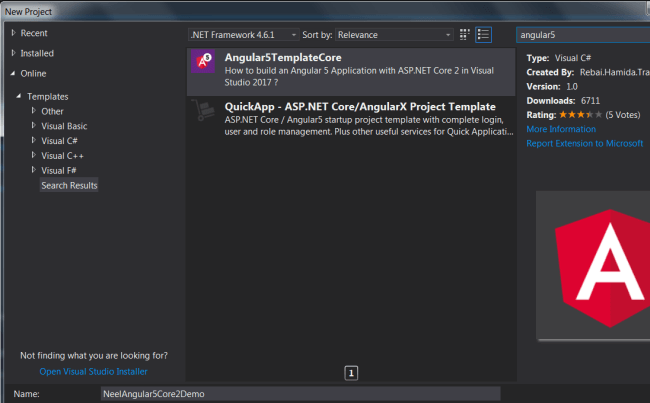Expand the Installed node
Viewport: 650px width, 403px height.
pyautogui.click(x=13, y=53)
